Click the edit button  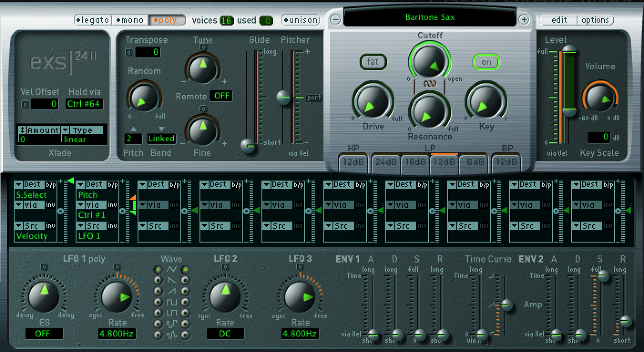coord(559,20)
